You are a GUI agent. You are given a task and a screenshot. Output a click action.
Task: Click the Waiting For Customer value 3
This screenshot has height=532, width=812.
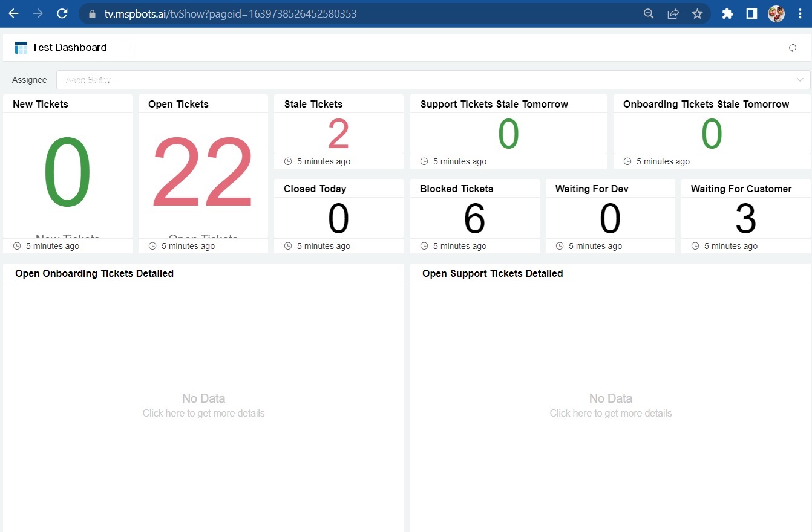745,219
